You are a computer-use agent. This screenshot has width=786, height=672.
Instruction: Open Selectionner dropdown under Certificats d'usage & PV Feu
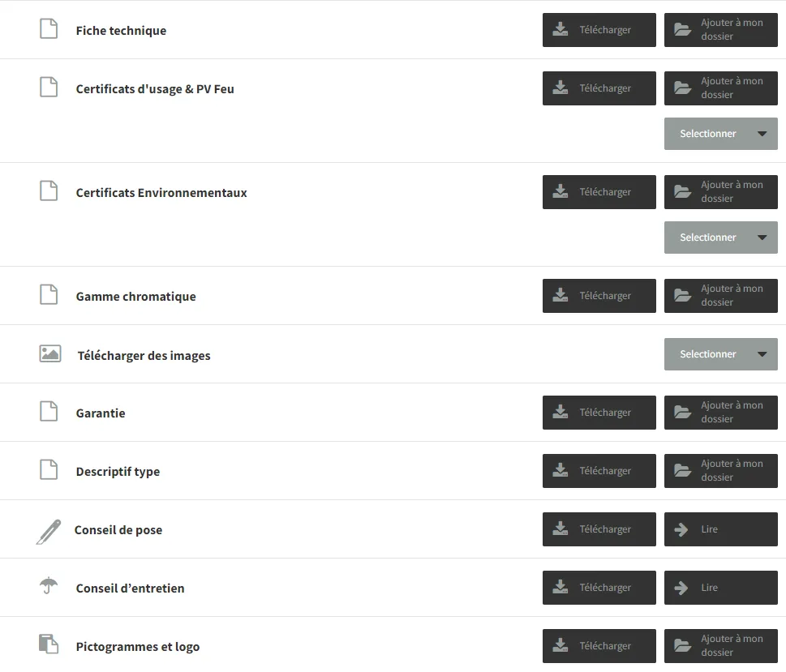(x=720, y=134)
